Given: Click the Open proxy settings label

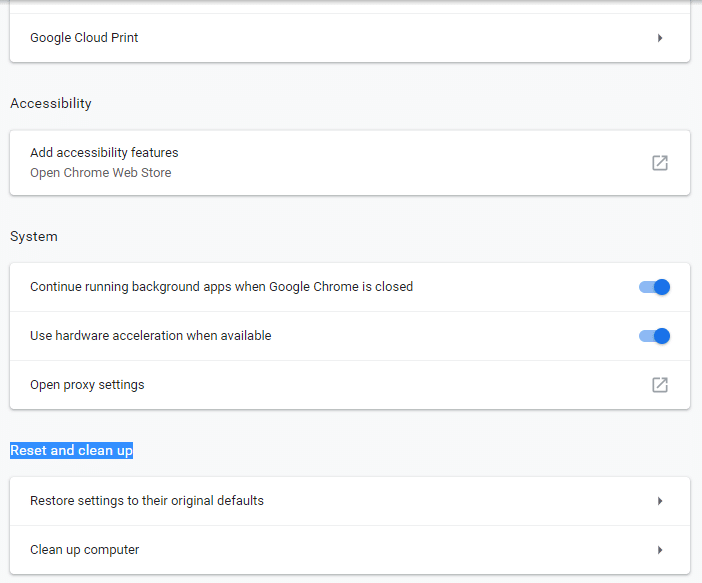Looking at the screenshot, I should tap(87, 385).
